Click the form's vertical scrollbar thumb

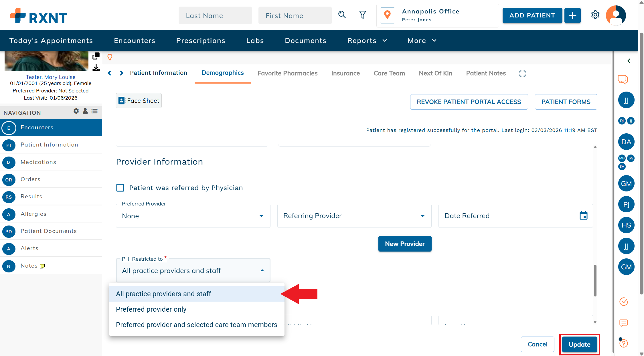595,280
